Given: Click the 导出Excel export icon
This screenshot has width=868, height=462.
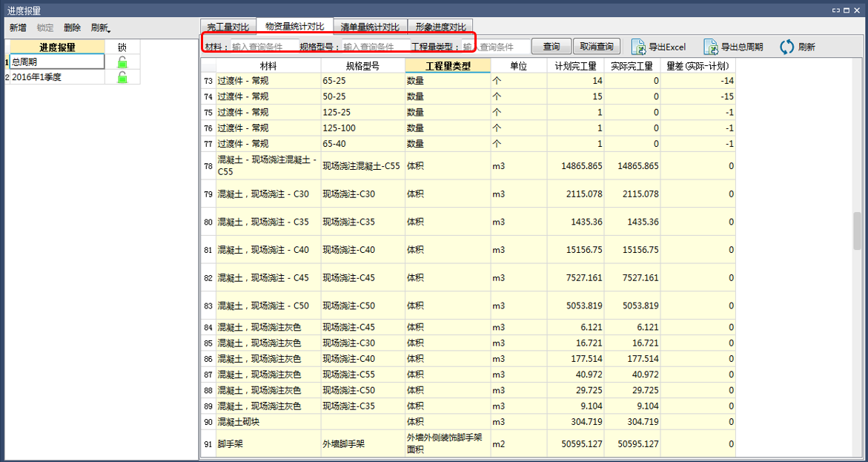Looking at the screenshot, I should (x=640, y=47).
